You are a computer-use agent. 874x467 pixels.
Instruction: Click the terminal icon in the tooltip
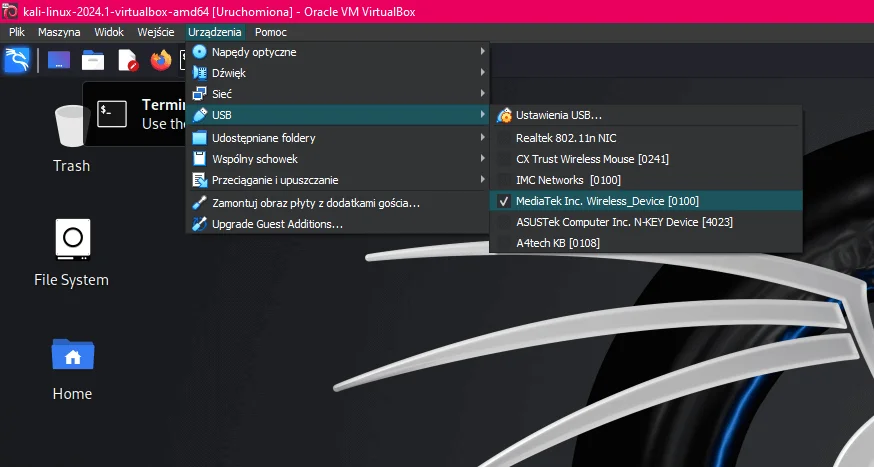112,114
